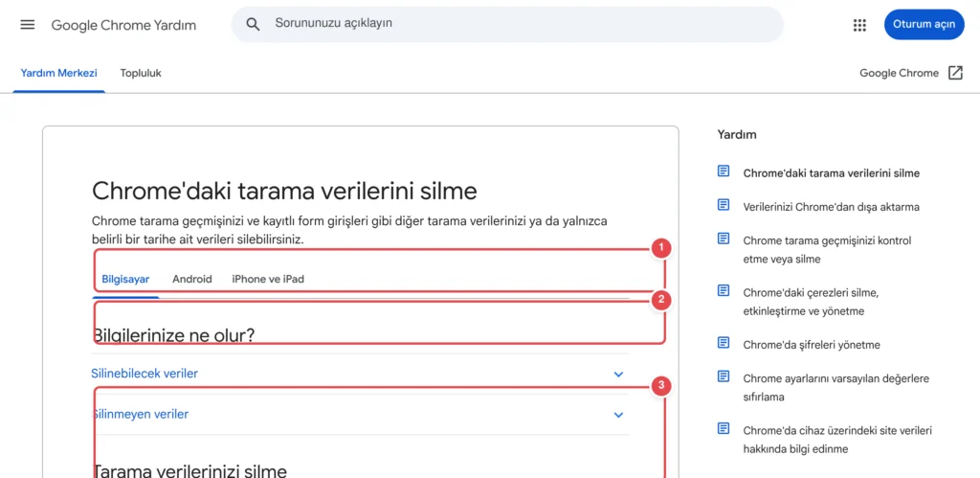Click the Chrome'daki tarama verilerini silme main heading
This screenshot has width=980, height=478.
[284, 191]
